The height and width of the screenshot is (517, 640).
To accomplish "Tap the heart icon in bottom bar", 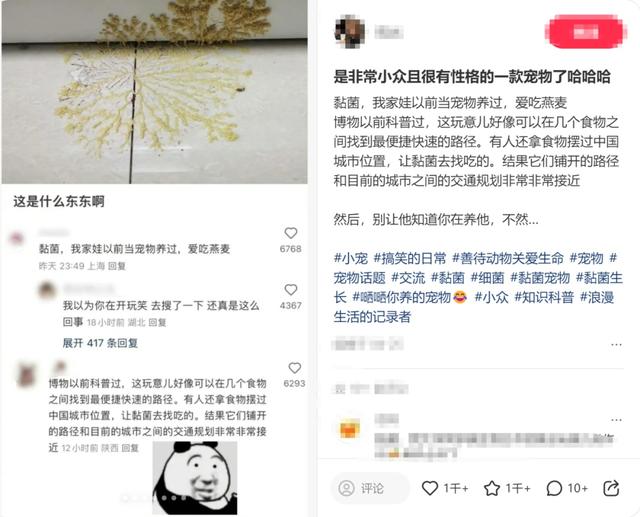I will pos(429,488).
